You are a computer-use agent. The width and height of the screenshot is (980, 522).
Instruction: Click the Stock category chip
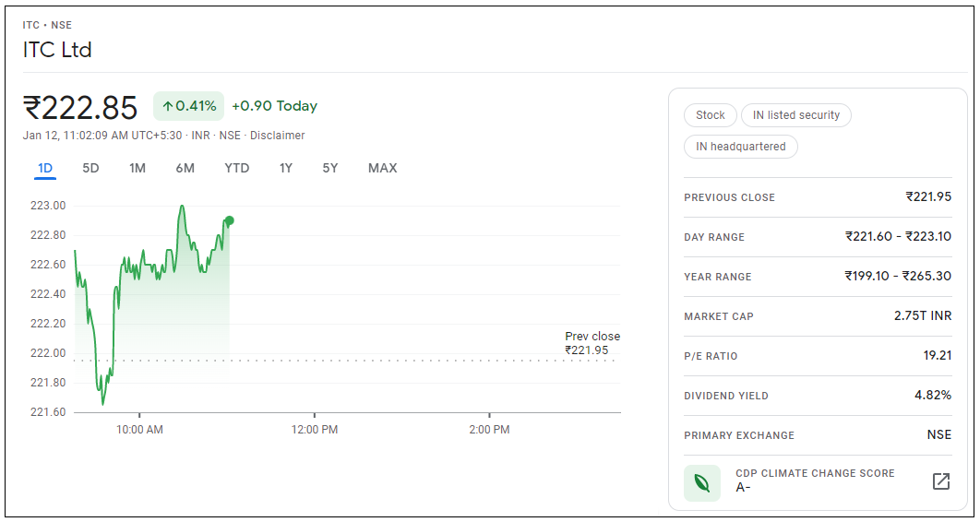pyautogui.click(x=711, y=115)
